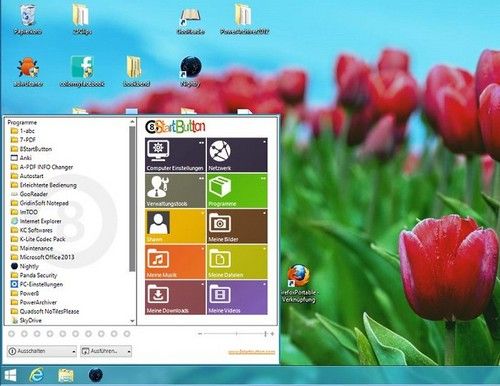The width and height of the screenshot is (500, 386).
Task: Expand the two dots on green Programme tile
Action: (x=263, y=178)
